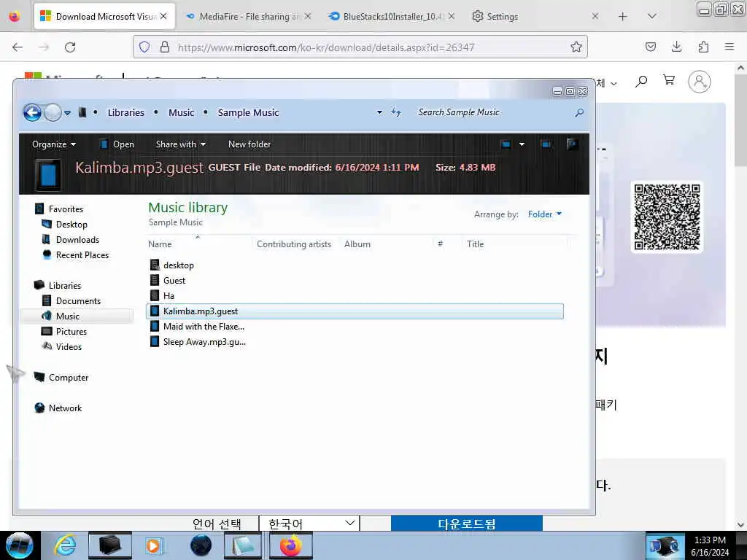Open Firefox Extensions icon

(703, 47)
